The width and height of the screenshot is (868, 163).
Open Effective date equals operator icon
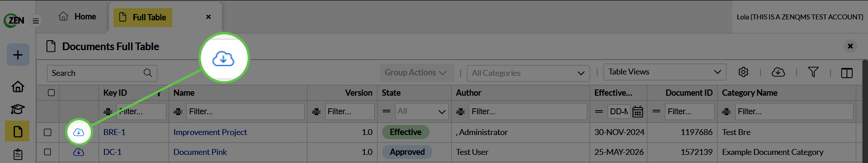point(599,111)
